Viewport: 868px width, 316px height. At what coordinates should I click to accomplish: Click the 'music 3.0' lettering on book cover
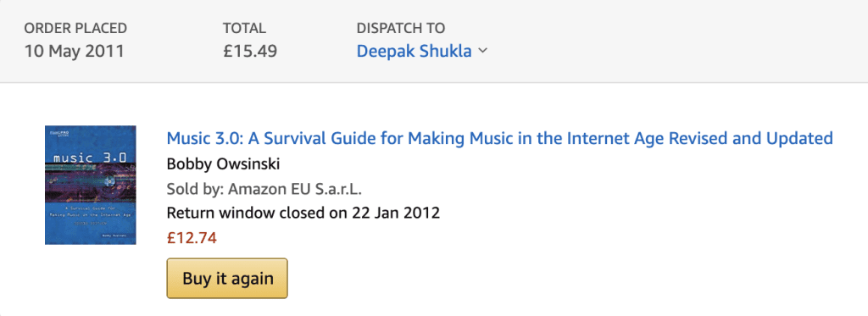pyautogui.click(x=90, y=158)
